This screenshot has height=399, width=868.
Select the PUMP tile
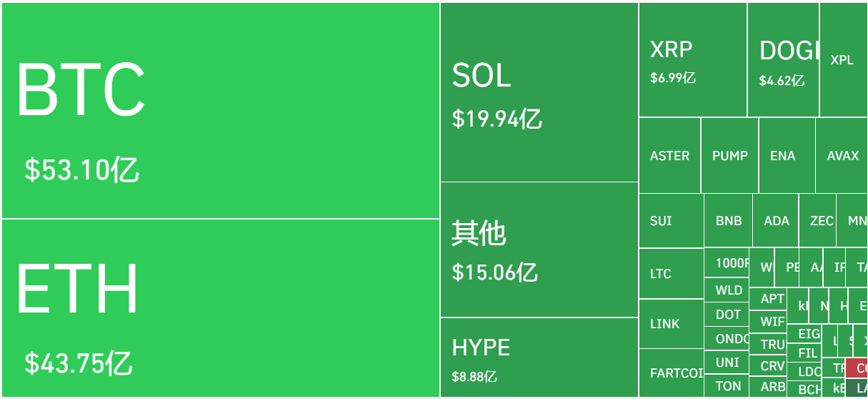[729, 156]
